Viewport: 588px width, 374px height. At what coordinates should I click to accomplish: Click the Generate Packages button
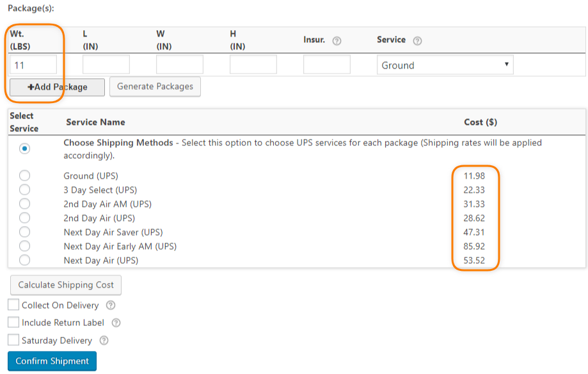(155, 86)
